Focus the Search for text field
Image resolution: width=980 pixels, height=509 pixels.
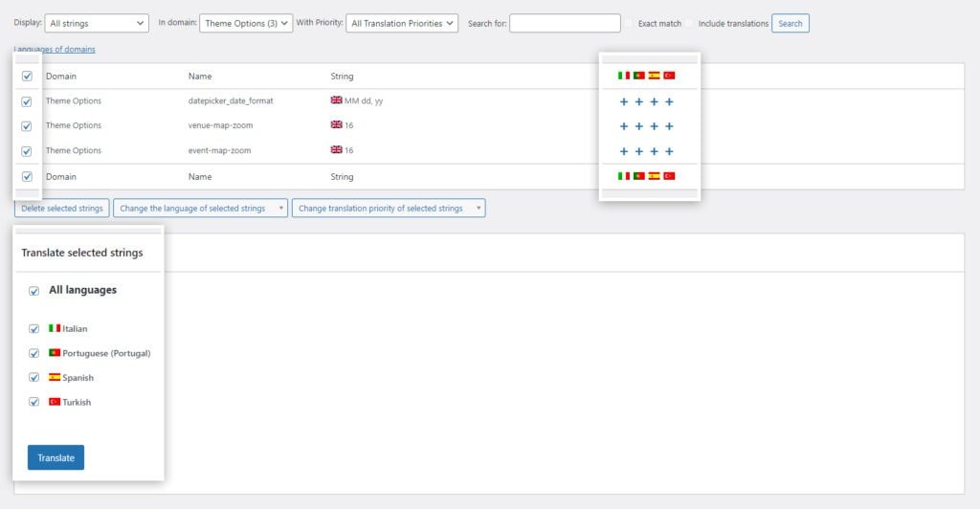pos(565,23)
